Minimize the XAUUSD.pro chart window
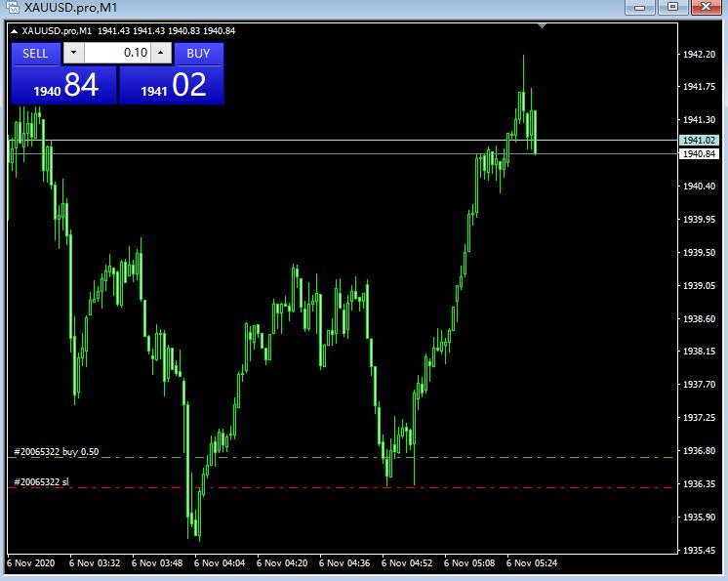 click(640, 7)
